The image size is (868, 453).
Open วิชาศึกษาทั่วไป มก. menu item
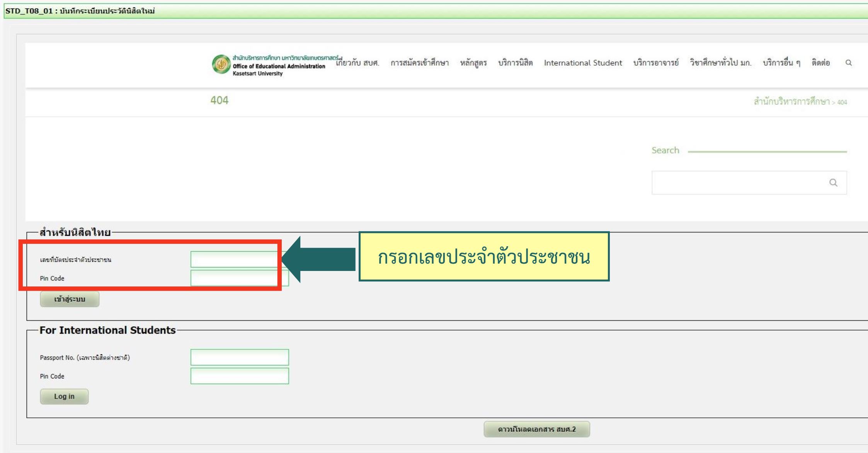721,63
